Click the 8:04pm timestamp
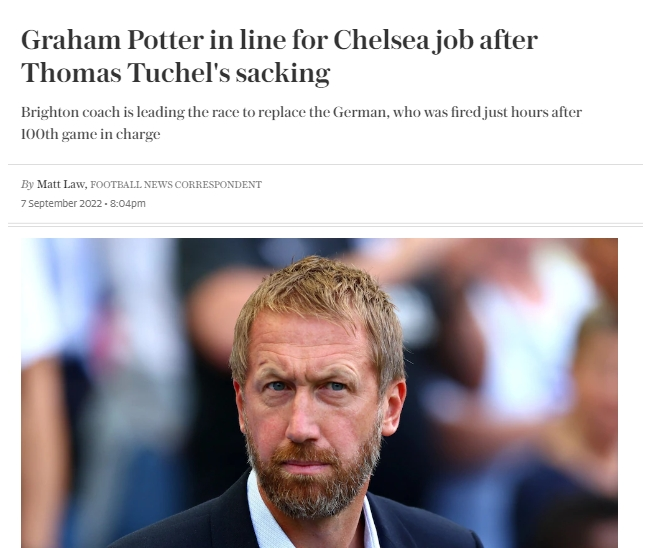 tap(128, 203)
